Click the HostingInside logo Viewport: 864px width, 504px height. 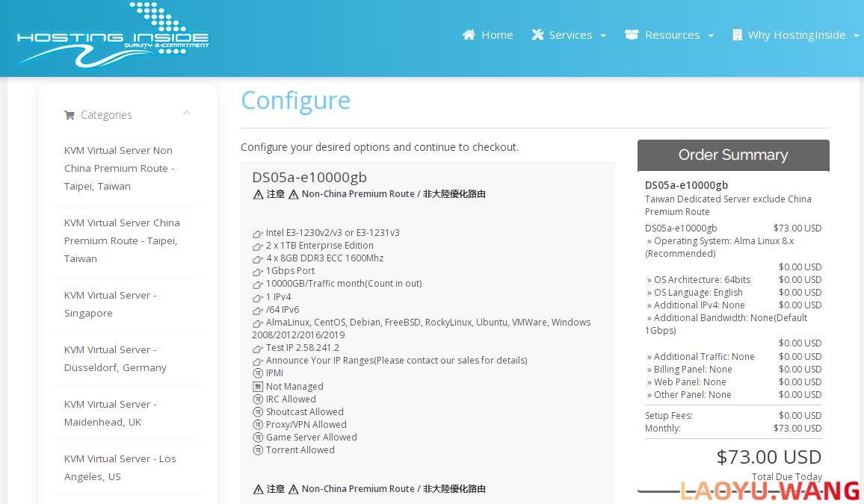113,34
